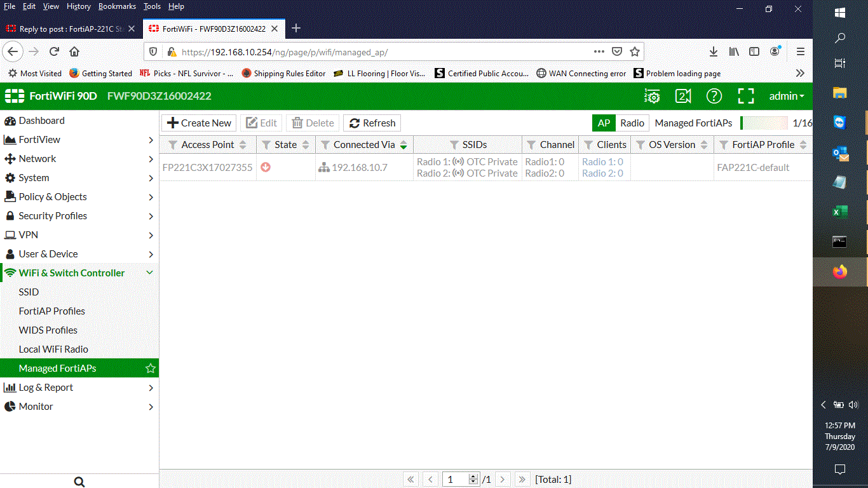868x488 pixels.
Task: Open the Firefox Bookmarks menu
Action: tap(117, 6)
